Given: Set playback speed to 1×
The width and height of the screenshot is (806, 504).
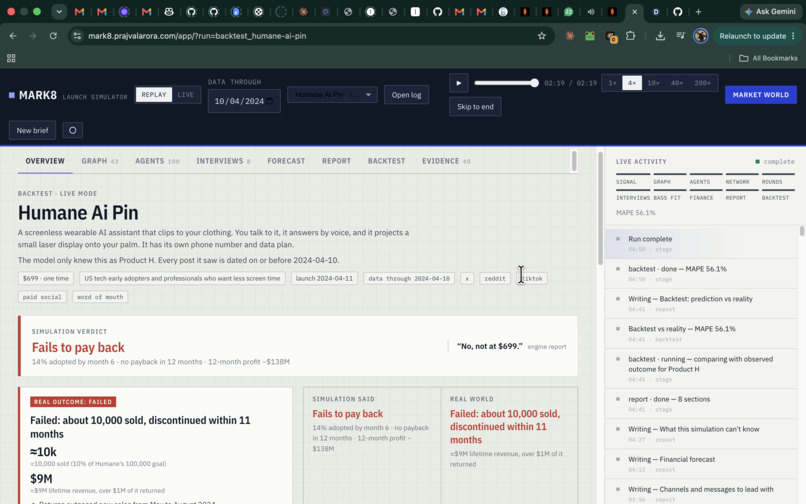Looking at the screenshot, I should coord(612,83).
